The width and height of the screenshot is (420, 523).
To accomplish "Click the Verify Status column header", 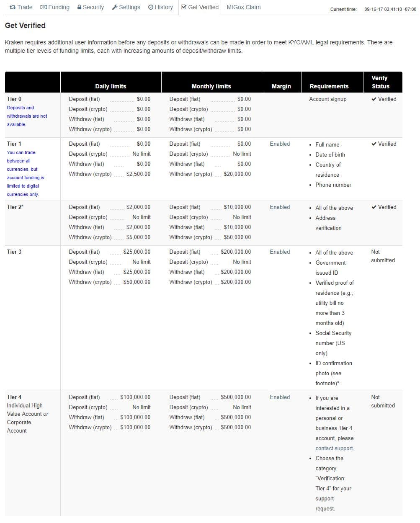I will [380, 82].
